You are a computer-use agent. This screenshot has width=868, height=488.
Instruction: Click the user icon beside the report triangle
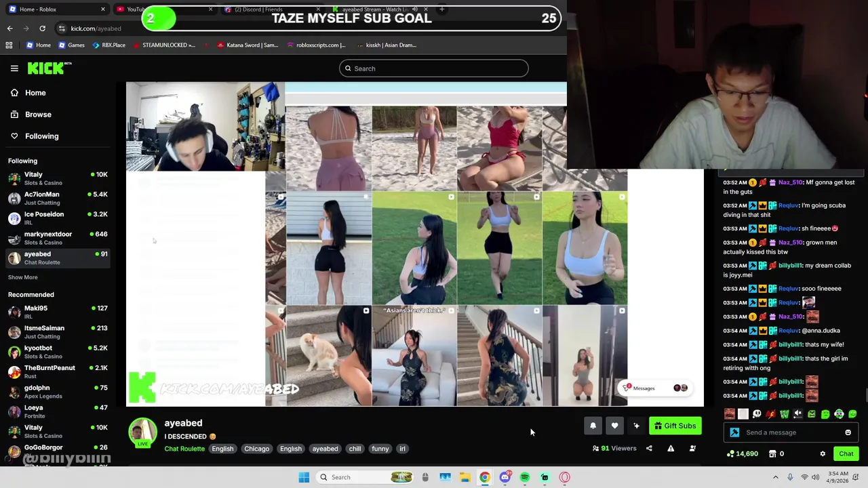point(692,448)
